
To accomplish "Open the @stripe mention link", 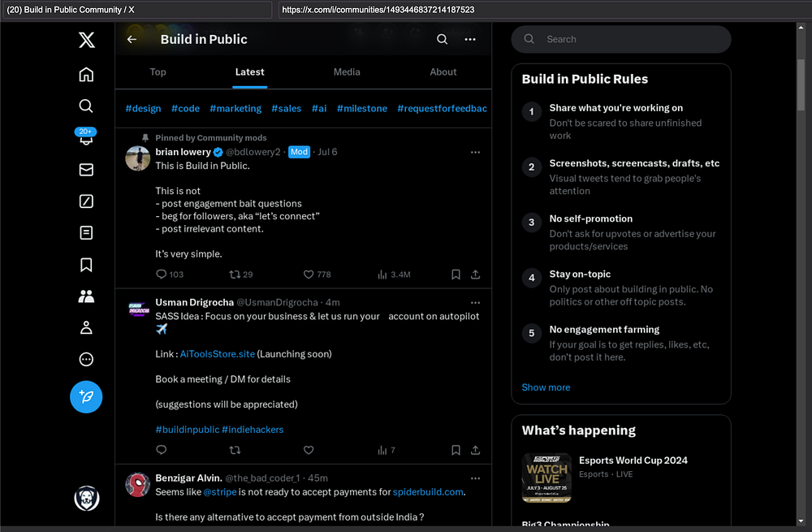I will pyautogui.click(x=219, y=492).
